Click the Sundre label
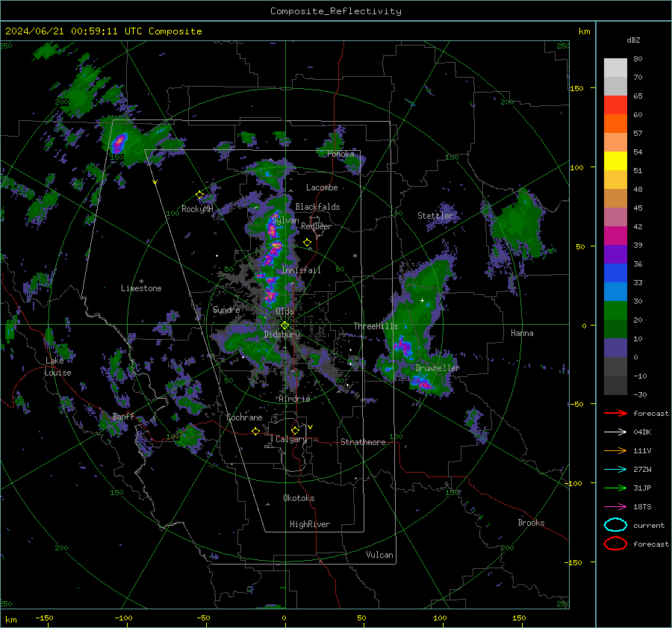The width and height of the screenshot is (672, 628). (x=226, y=309)
